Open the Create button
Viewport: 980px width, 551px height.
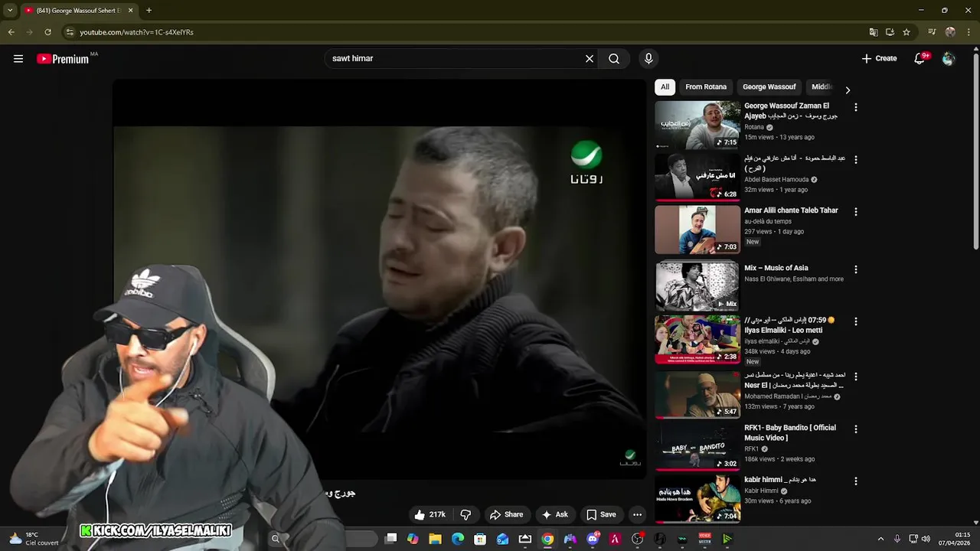click(879, 59)
